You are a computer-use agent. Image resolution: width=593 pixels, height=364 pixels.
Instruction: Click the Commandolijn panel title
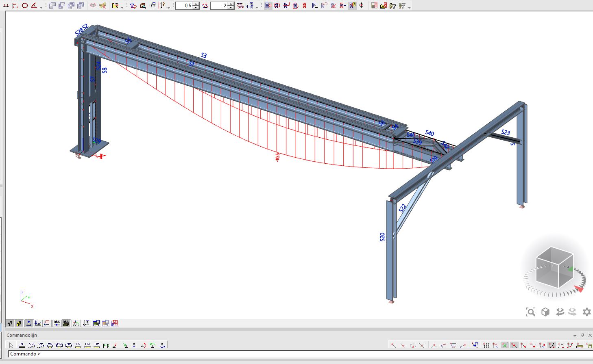tap(22, 335)
